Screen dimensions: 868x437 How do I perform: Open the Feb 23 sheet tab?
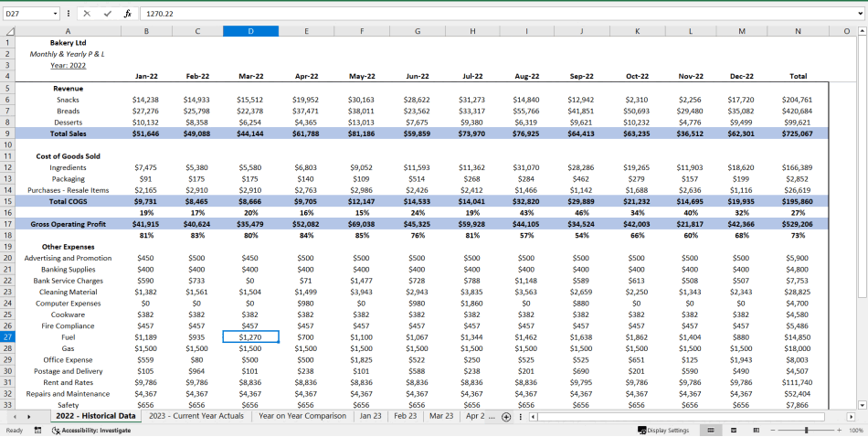click(405, 416)
